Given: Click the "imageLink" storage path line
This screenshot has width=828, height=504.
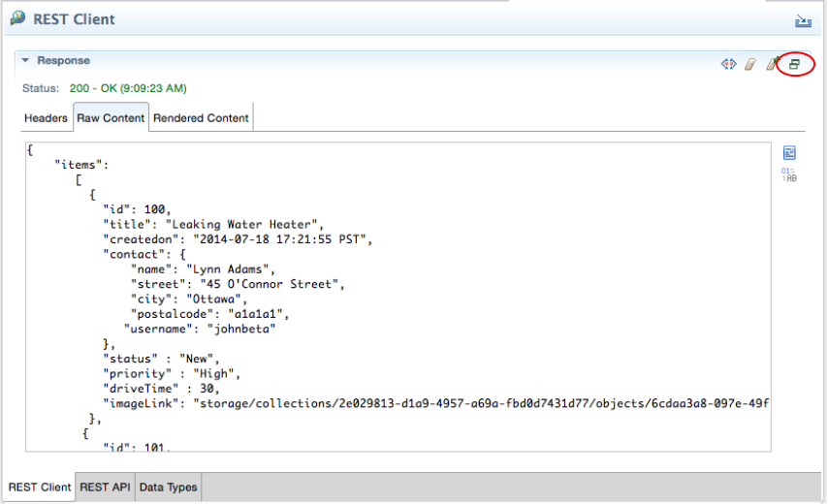Looking at the screenshot, I should tap(435, 403).
